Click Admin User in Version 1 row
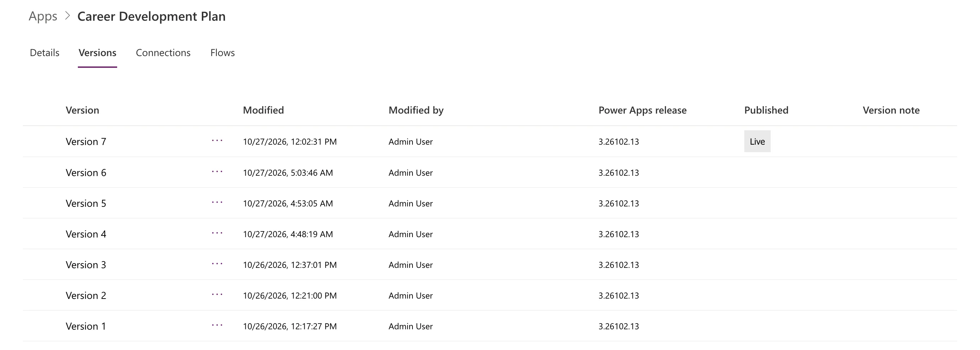This screenshot has width=980, height=350. pos(410,326)
